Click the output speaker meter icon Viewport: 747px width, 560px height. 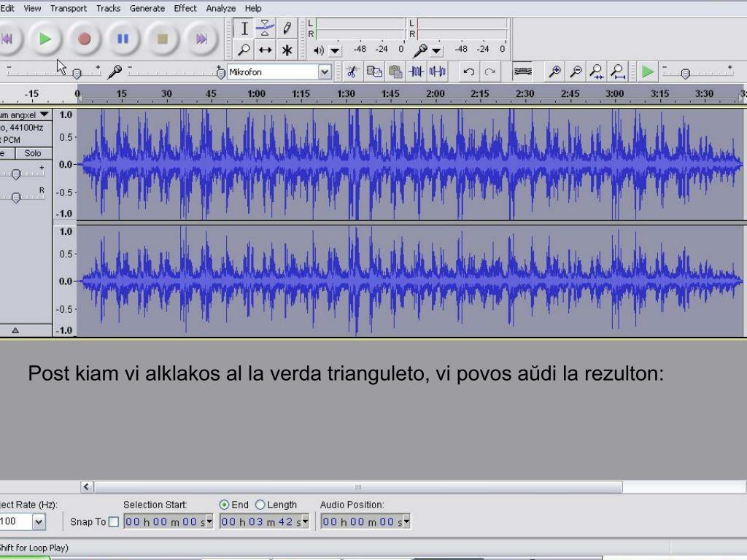pyautogui.click(x=319, y=50)
